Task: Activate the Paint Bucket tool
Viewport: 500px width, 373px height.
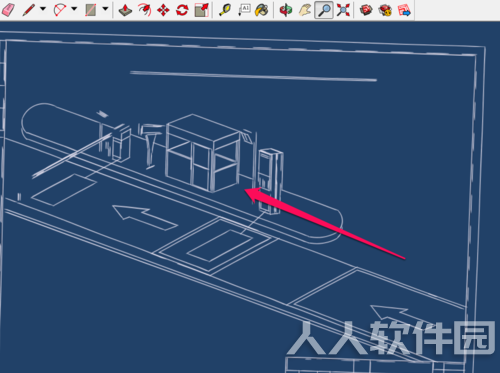Action: tap(262, 10)
